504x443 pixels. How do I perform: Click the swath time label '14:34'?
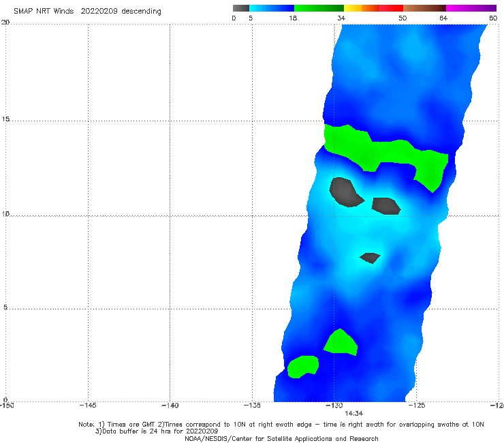point(354,414)
